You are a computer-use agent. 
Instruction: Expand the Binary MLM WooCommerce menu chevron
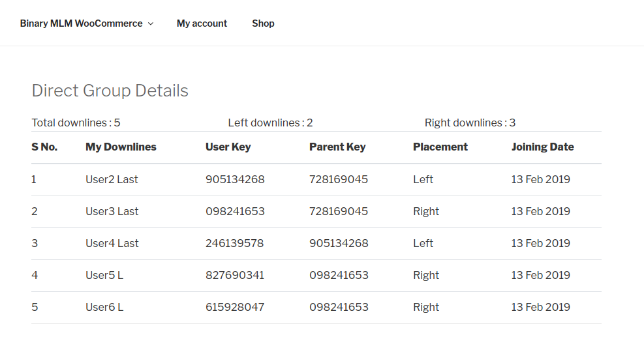pyautogui.click(x=151, y=23)
